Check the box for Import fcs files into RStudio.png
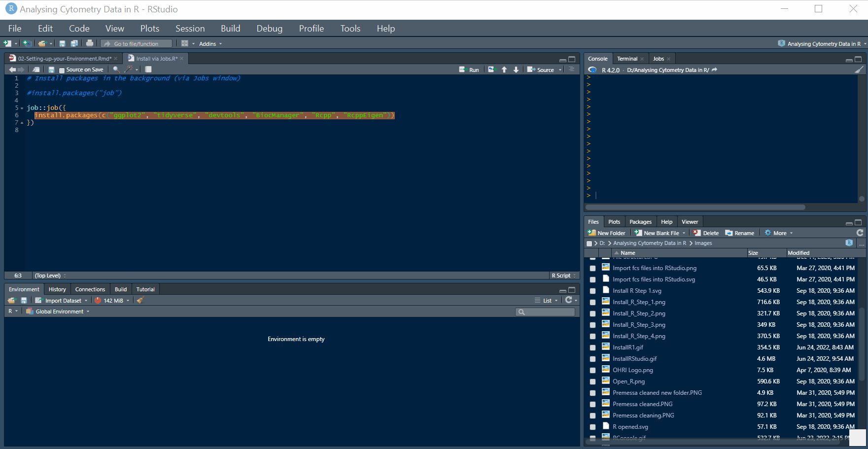Screen dimensions: 868x449 592,268
